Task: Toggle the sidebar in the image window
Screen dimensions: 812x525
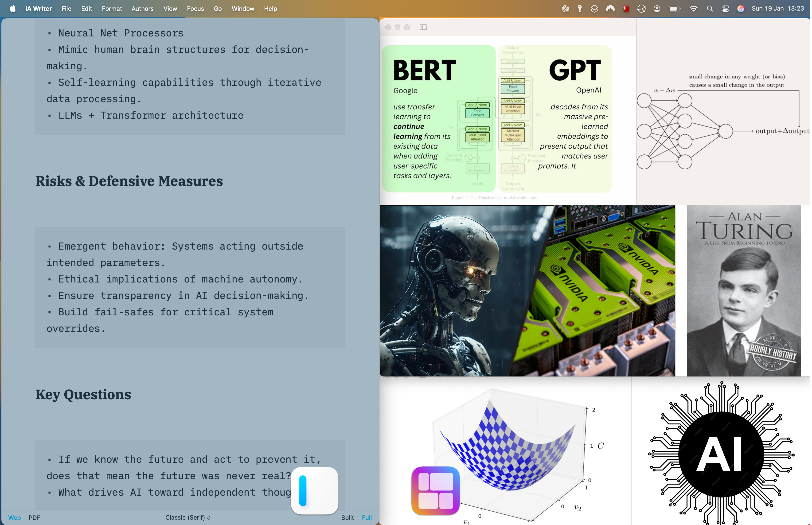Action: click(423, 27)
